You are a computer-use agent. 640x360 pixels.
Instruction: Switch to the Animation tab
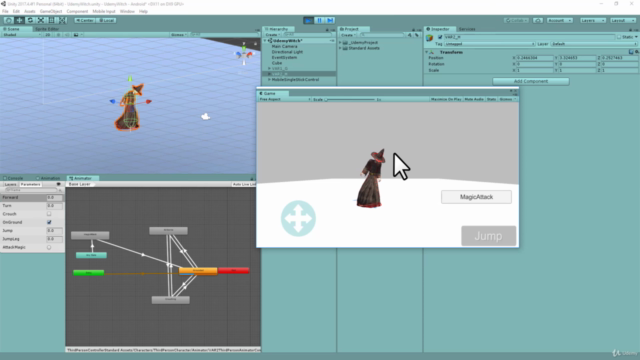pyautogui.click(x=49, y=178)
